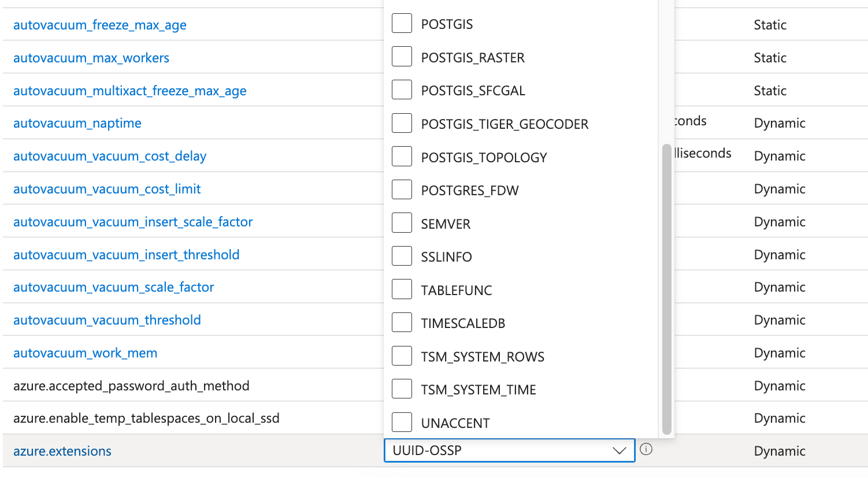Check the POSTGIS extension checkbox
The image size is (868, 477).
[402, 24]
